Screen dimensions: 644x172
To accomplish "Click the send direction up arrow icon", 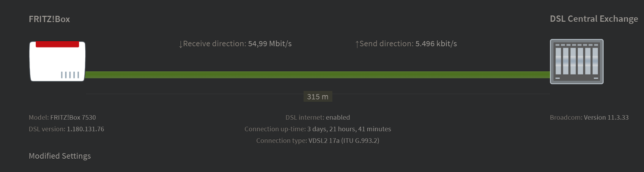I will click(x=357, y=44).
